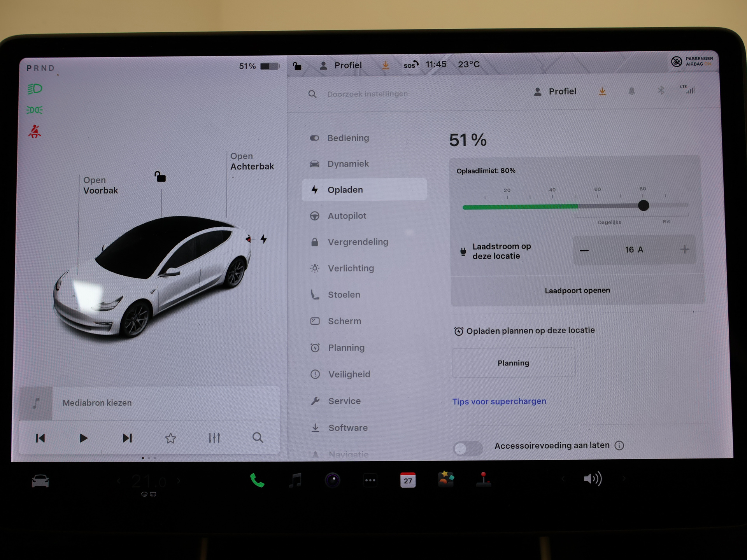
Task: Tap the orange software download icon next to the clock
Action: coord(385,65)
